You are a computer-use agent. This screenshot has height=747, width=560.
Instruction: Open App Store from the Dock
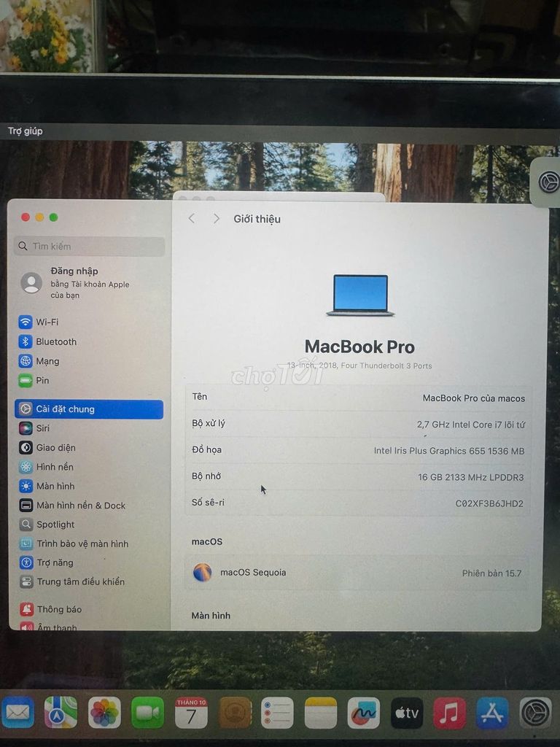492,713
